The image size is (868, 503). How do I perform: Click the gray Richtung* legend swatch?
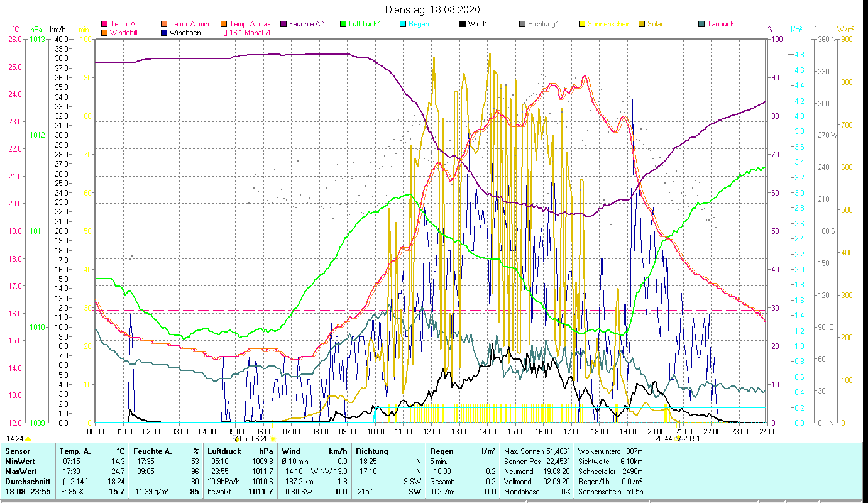click(x=522, y=24)
